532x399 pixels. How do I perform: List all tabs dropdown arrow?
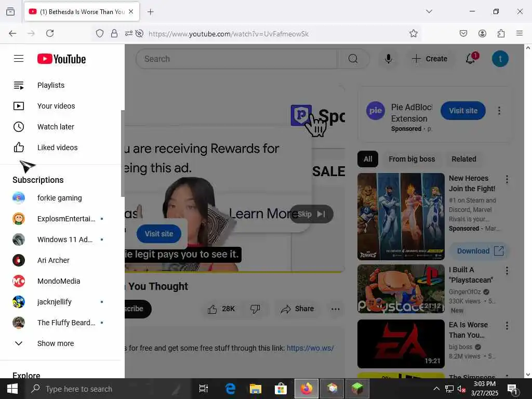coord(429,11)
